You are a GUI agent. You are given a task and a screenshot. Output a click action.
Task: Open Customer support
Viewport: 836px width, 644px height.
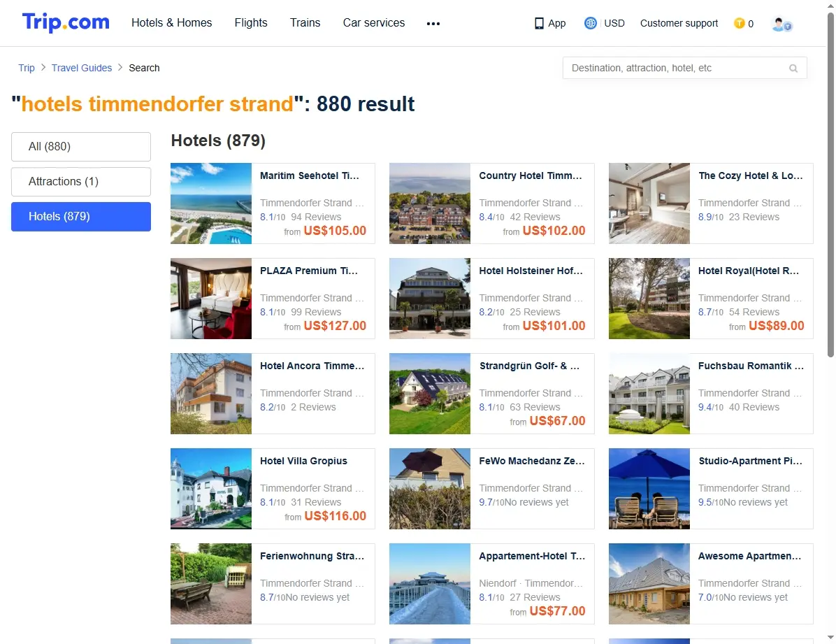click(679, 23)
